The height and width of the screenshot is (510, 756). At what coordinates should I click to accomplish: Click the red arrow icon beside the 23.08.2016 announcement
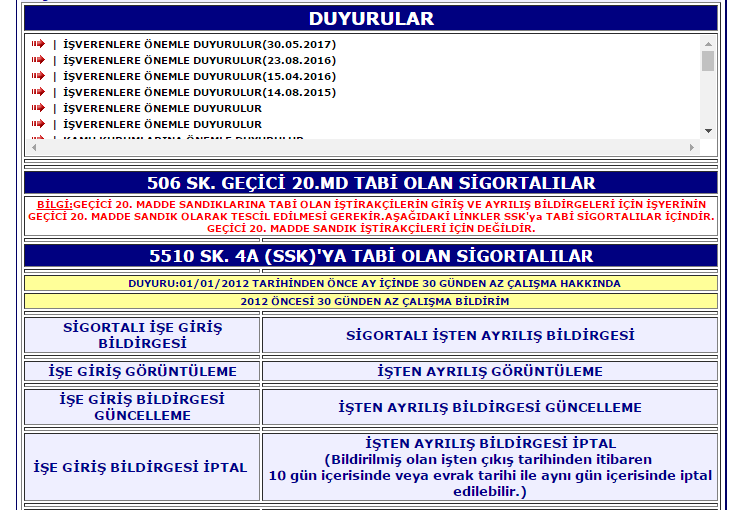[x=38, y=60]
